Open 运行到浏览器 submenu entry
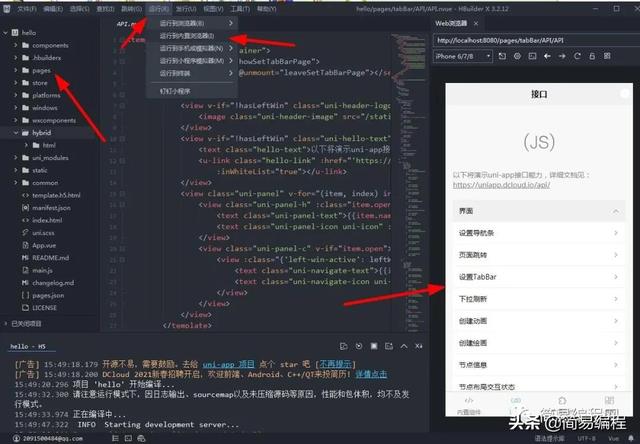 tap(192, 23)
